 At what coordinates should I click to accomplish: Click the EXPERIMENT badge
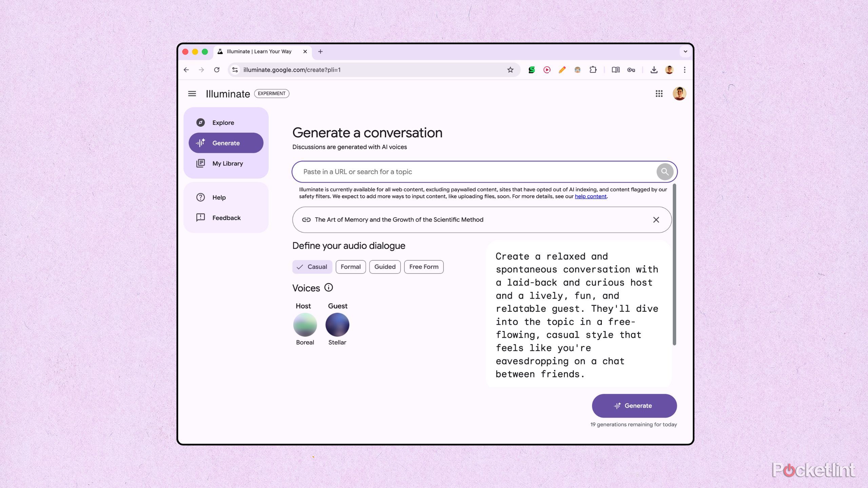(272, 94)
